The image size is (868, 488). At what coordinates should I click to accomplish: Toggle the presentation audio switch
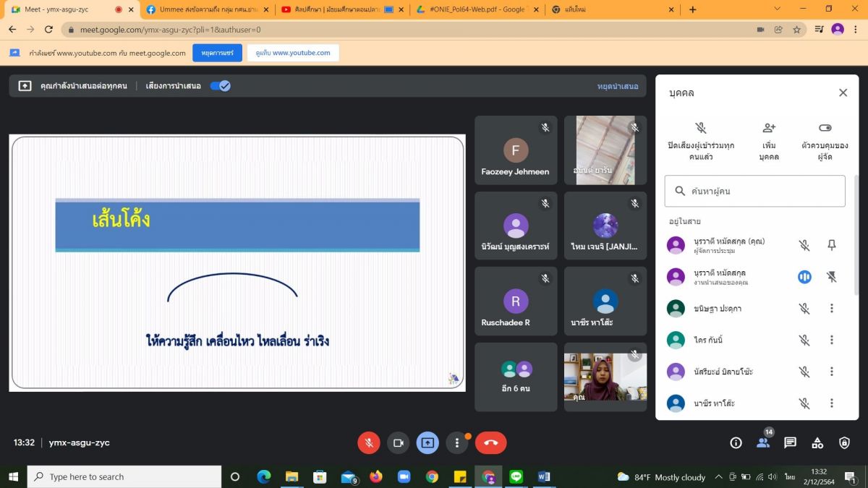(x=220, y=86)
